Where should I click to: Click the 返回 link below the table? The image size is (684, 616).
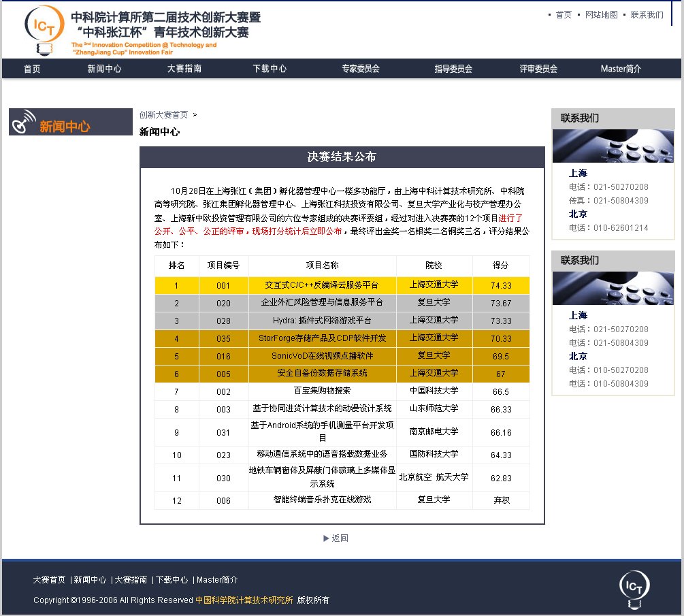[x=340, y=538]
